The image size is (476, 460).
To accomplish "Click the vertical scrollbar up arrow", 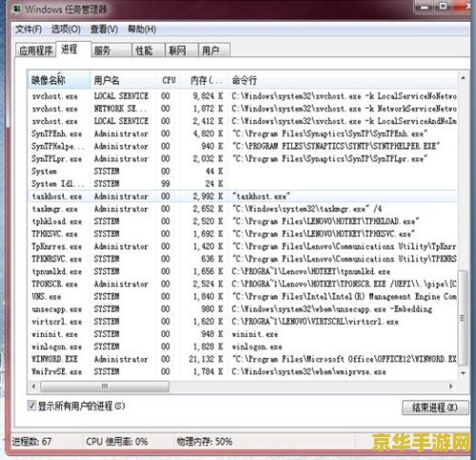I will pos(463,78).
